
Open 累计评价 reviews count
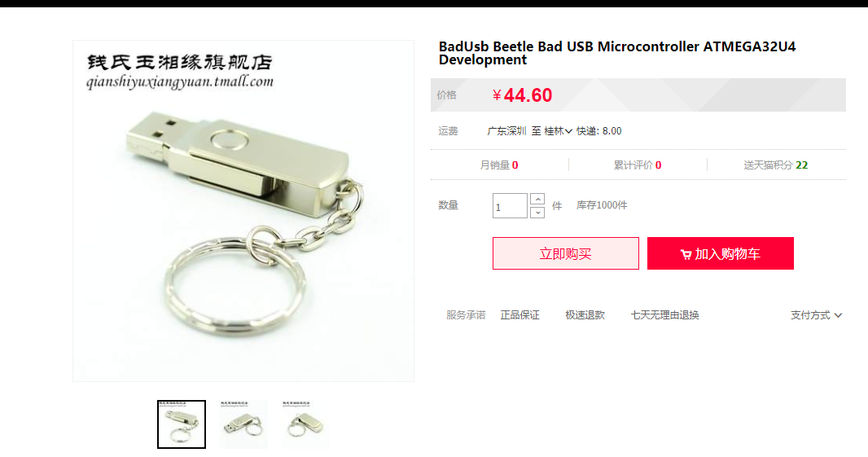click(638, 165)
